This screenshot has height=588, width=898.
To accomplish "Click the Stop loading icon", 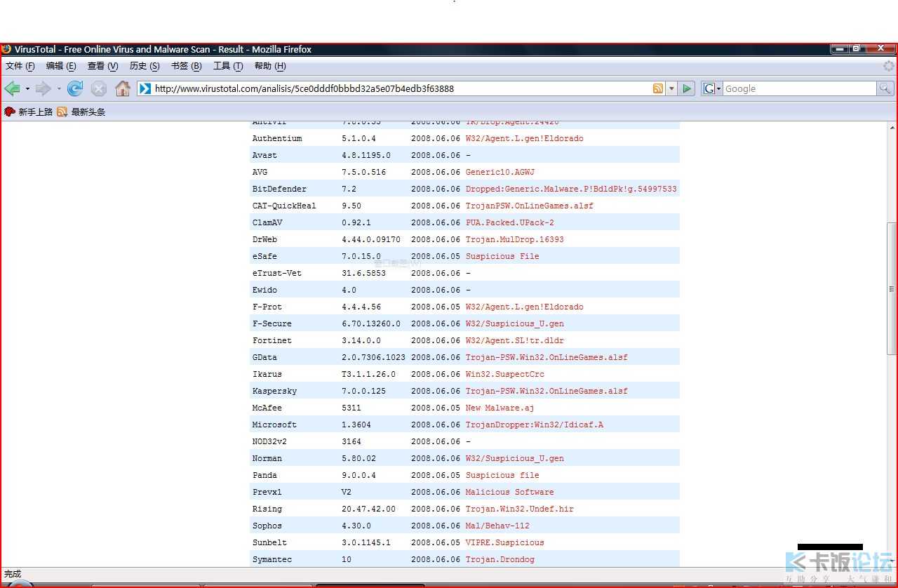I will point(99,88).
